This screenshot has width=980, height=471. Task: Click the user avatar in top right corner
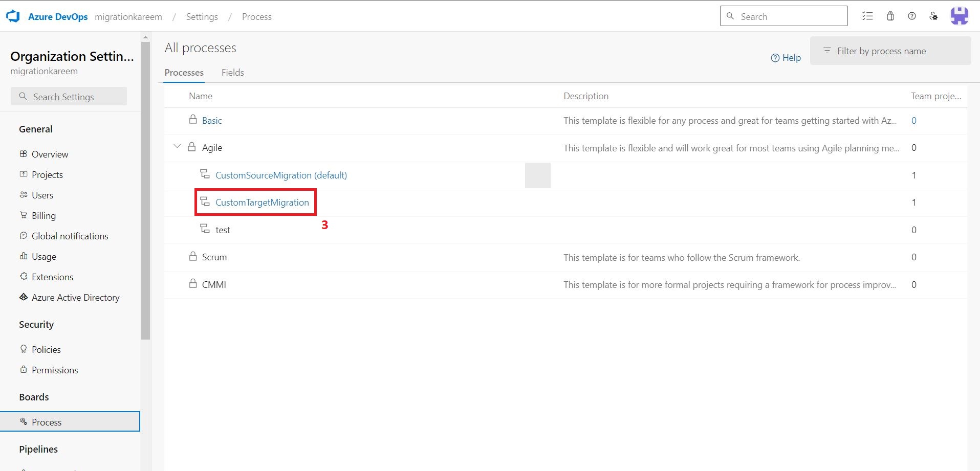point(960,16)
